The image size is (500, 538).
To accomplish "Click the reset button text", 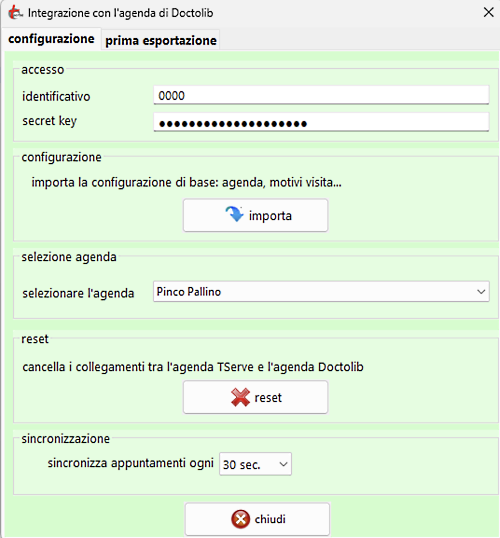I will click(x=268, y=398).
